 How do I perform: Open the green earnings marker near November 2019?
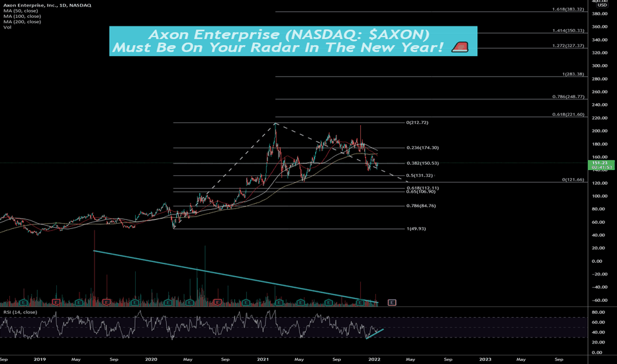pyautogui.click(x=135, y=302)
